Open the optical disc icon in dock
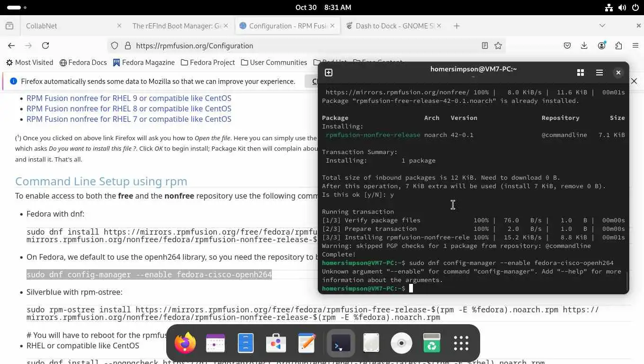 pyautogui.click(x=402, y=343)
